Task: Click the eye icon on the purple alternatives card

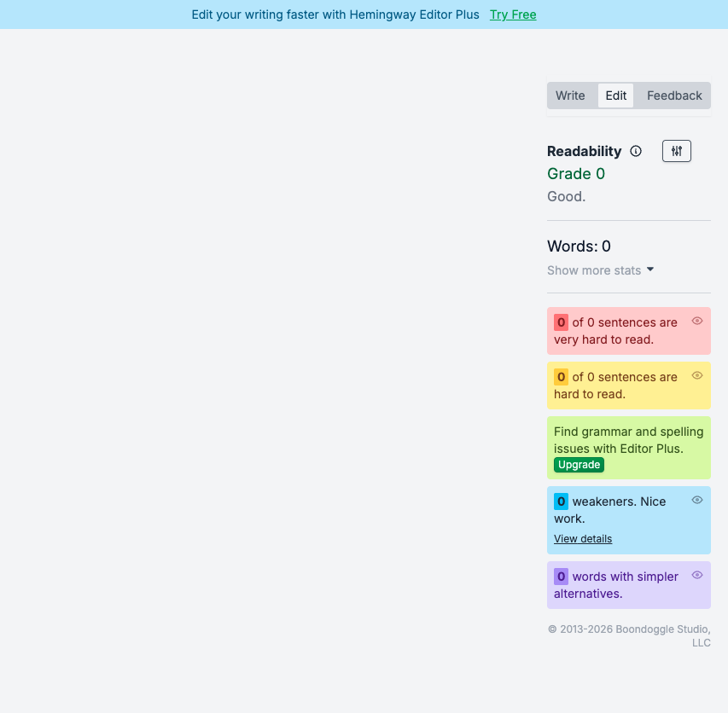Action: click(696, 575)
